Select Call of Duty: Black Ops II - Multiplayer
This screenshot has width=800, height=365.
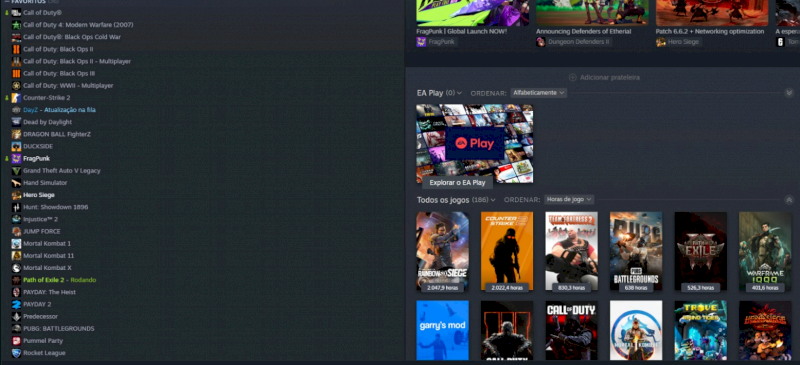coord(77,61)
